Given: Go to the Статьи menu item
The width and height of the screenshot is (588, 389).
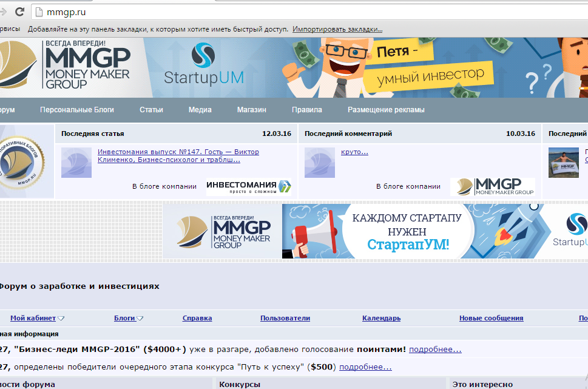Looking at the screenshot, I should pyautogui.click(x=151, y=110).
